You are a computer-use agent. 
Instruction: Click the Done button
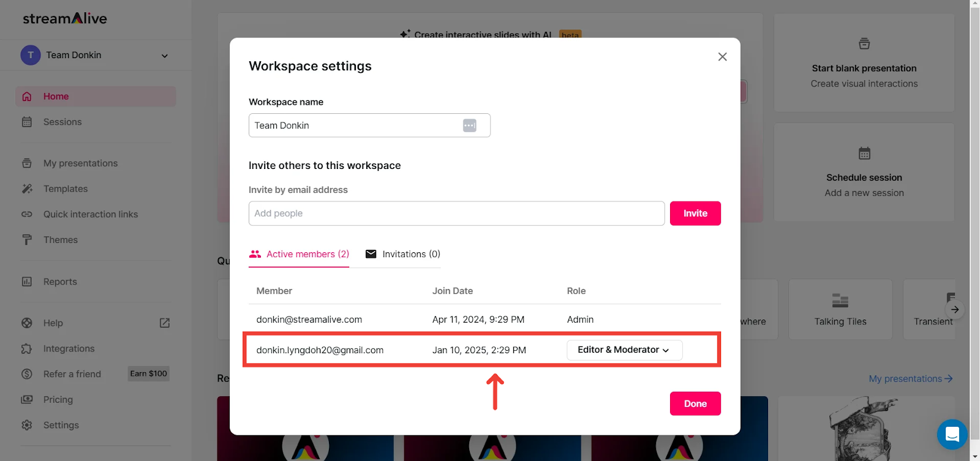click(x=695, y=404)
